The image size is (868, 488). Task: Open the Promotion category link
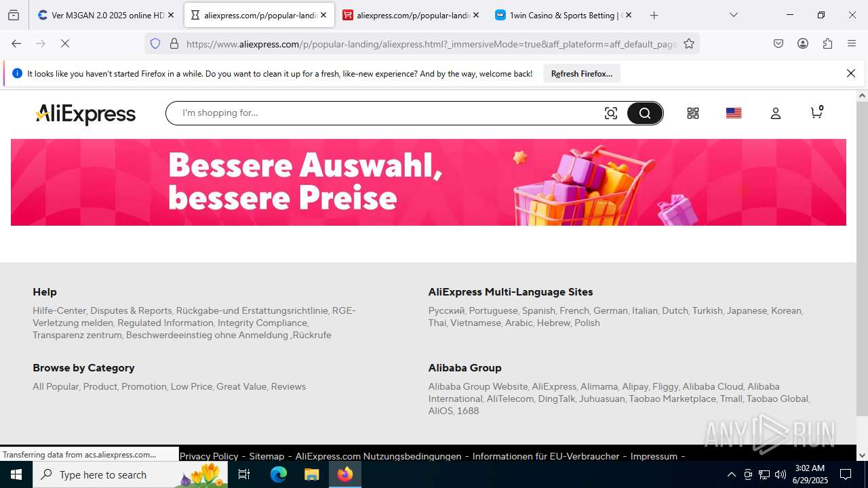[x=144, y=386]
